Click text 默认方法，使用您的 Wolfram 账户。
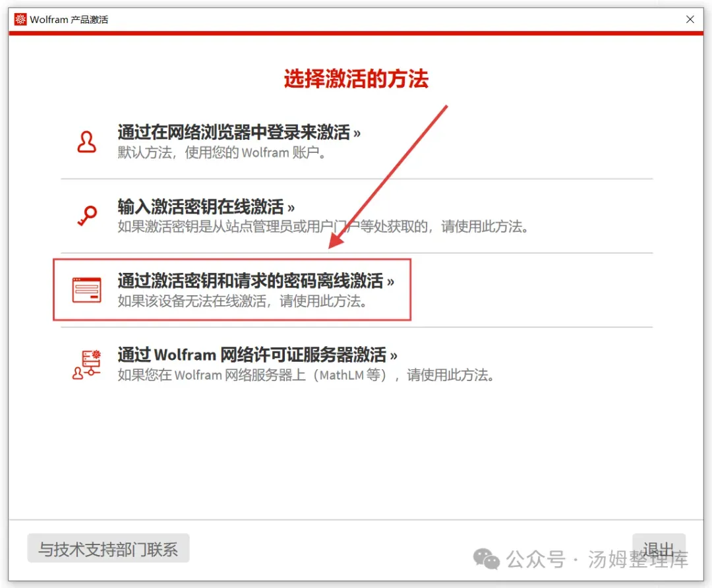The height and width of the screenshot is (588, 712). click(222, 152)
